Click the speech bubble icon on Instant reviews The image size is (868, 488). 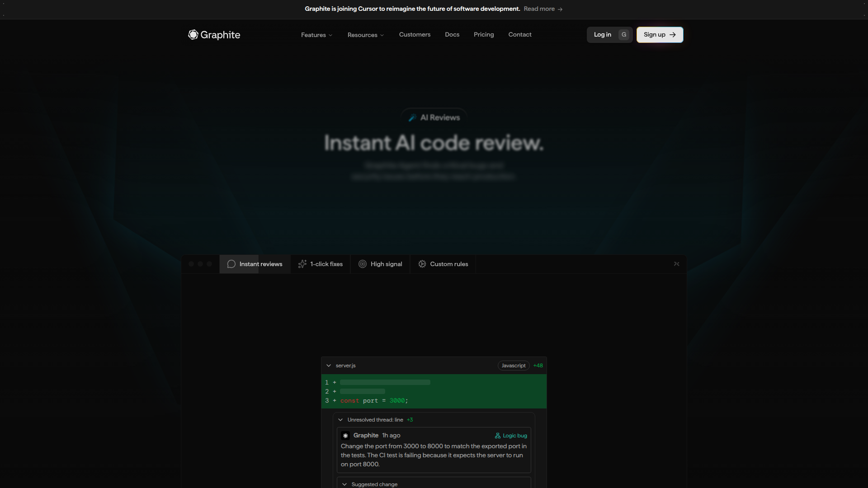pyautogui.click(x=231, y=264)
